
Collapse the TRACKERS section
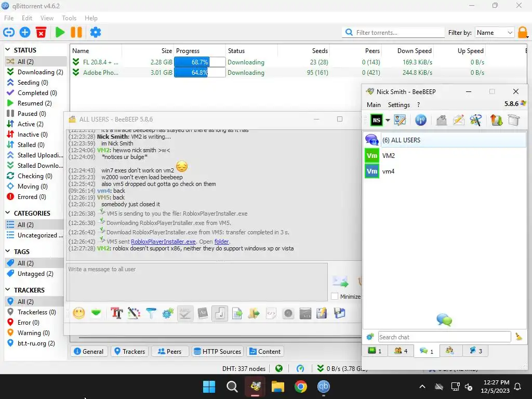(x=8, y=289)
